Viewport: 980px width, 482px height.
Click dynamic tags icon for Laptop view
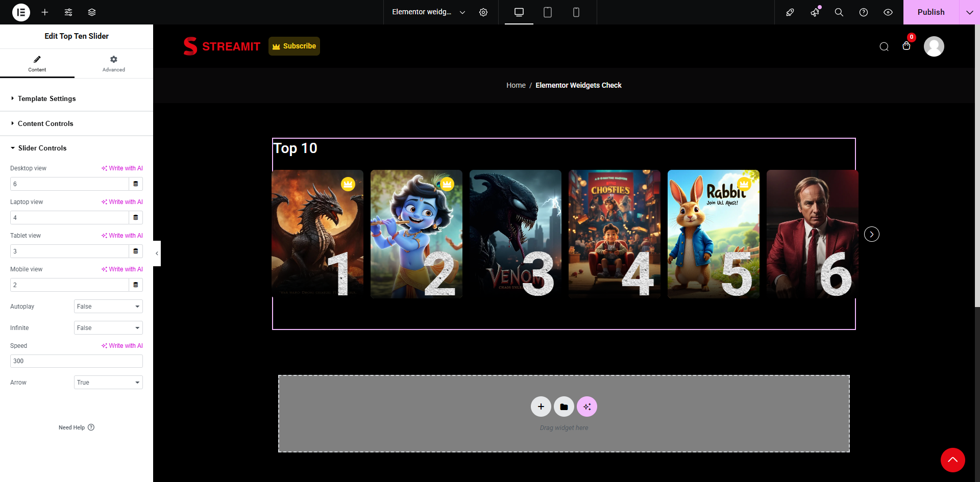point(136,217)
